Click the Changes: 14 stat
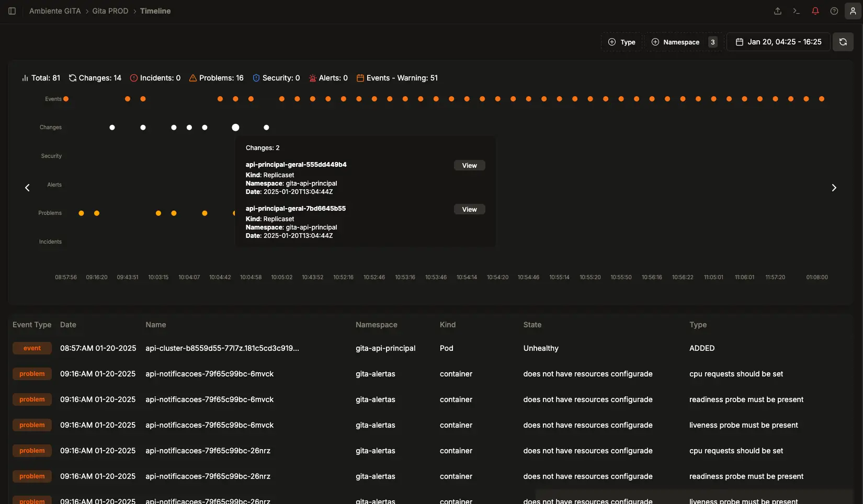 click(x=95, y=78)
